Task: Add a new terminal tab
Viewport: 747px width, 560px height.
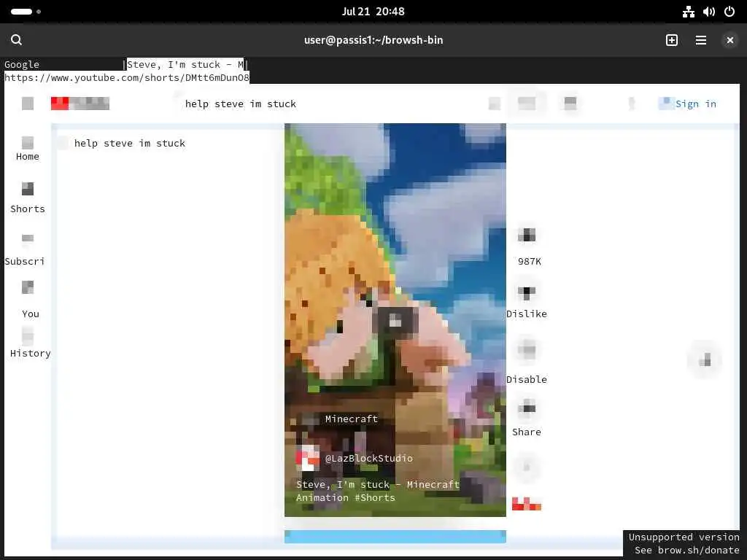Action: point(672,40)
